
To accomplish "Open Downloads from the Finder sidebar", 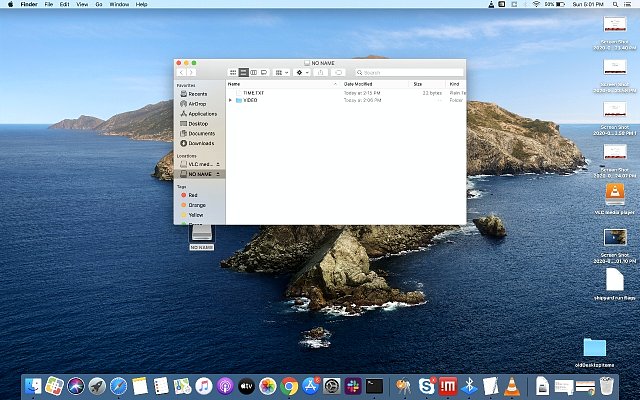I will pos(201,142).
